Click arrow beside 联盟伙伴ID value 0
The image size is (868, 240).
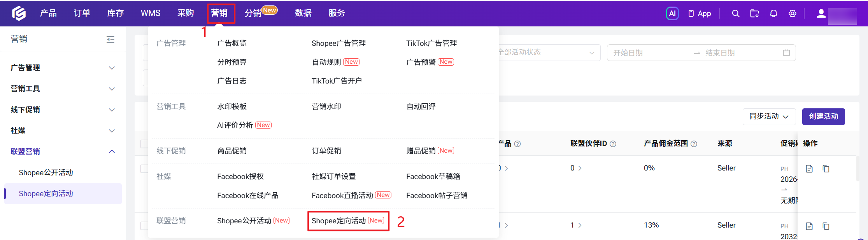click(x=580, y=168)
